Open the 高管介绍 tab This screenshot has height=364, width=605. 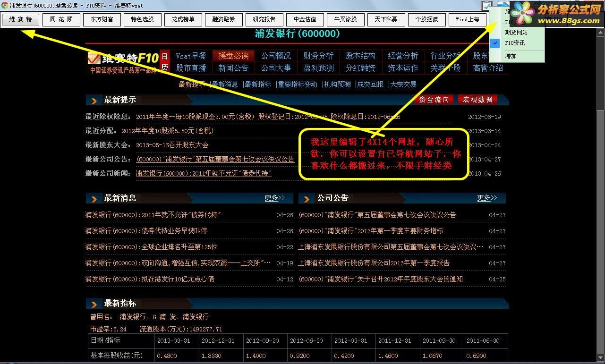point(488,68)
